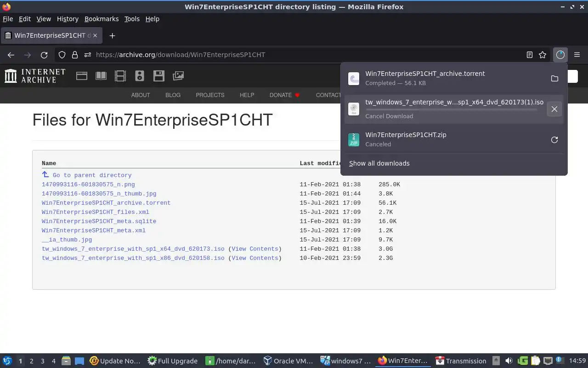Reload the current page
The width and height of the screenshot is (588, 368).
point(44,55)
